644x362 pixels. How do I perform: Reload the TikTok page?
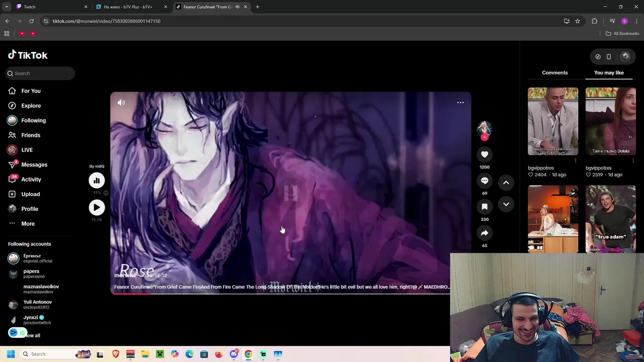coord(31,21)
